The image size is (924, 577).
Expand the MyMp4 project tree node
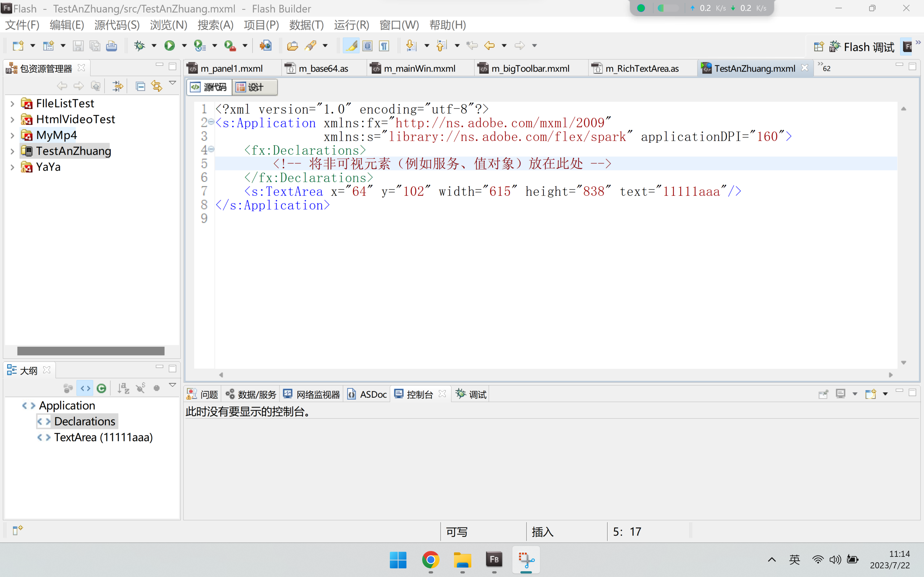[12, 135]
